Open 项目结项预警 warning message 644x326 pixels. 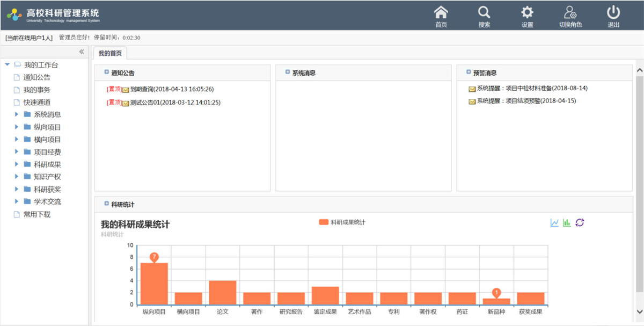[526, 101]
